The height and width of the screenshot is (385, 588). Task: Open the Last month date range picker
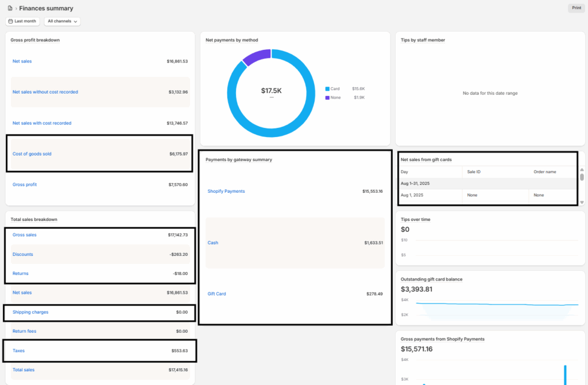click(x=22, y=21)
